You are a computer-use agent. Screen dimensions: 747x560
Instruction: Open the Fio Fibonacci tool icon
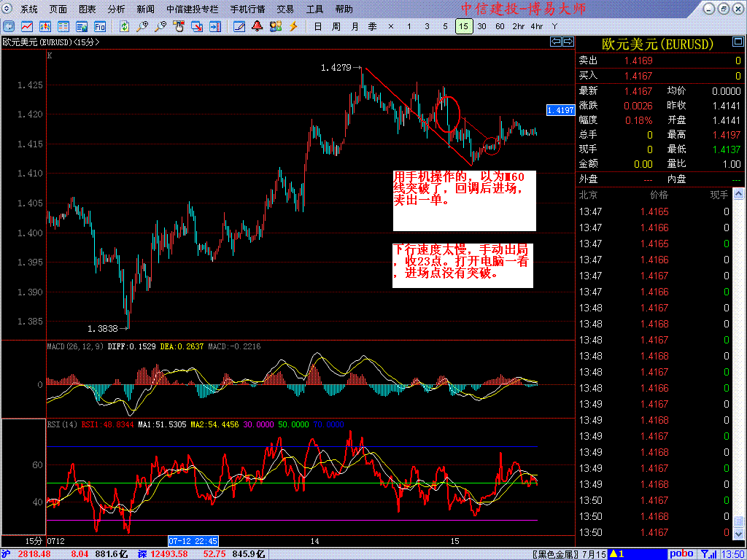pyautogui.click(x=99, y=26)
